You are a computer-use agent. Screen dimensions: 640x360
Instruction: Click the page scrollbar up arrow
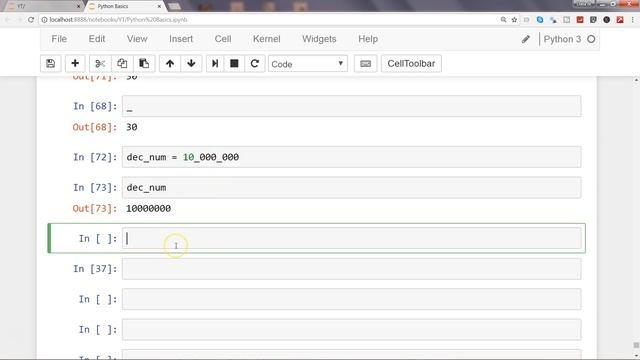point(636,80)
